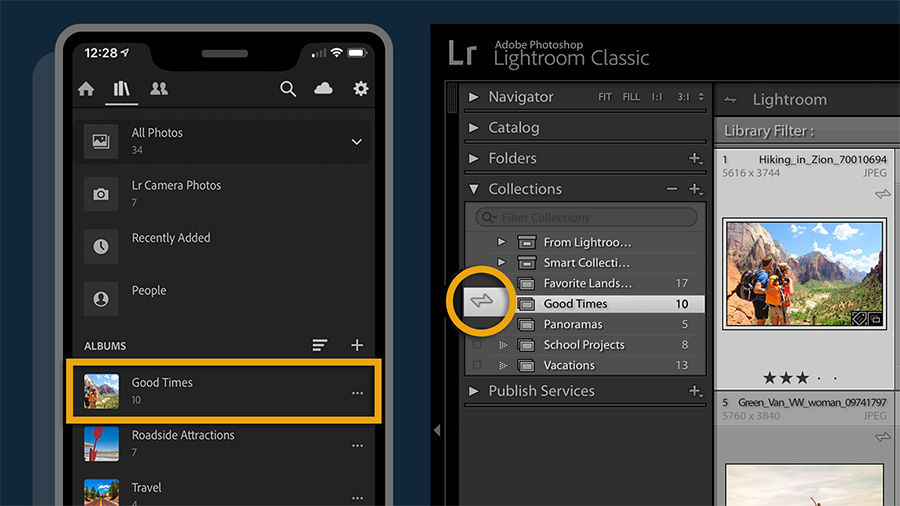Screen dimensions: 900x506
Task: Tap the Home icon on the phone
Action: coord(86,89)
